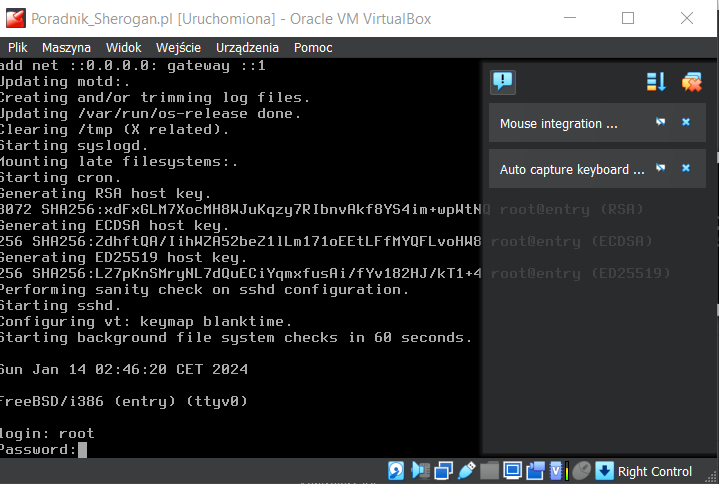Click the display monitor status icon
The image size is (719, 484).
pos(512,471)
